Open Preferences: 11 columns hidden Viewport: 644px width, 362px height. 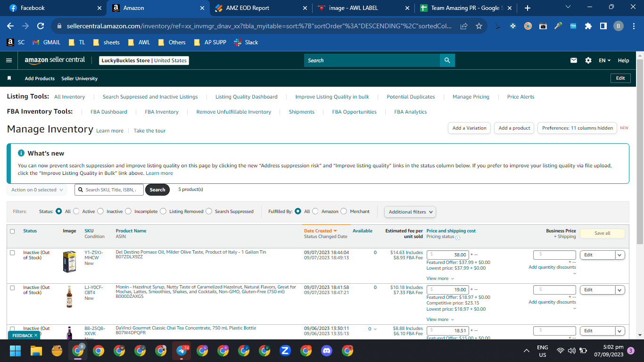tap(578, 128)
